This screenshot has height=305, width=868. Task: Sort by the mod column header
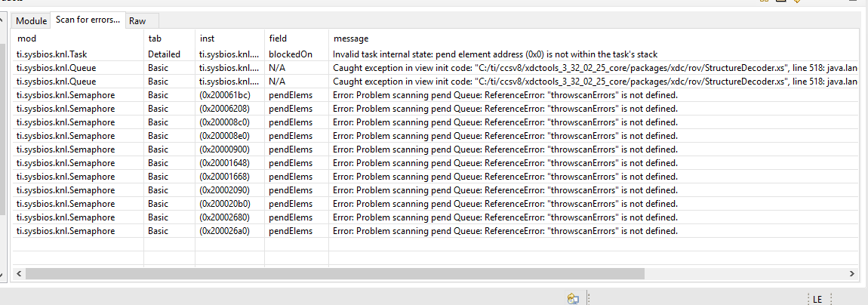(x=27, y=39)
